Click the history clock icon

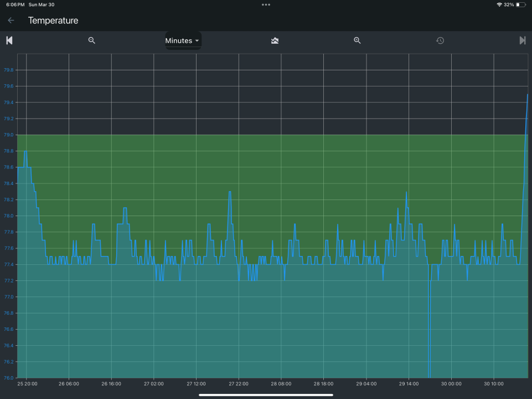(x=440, y=40)
